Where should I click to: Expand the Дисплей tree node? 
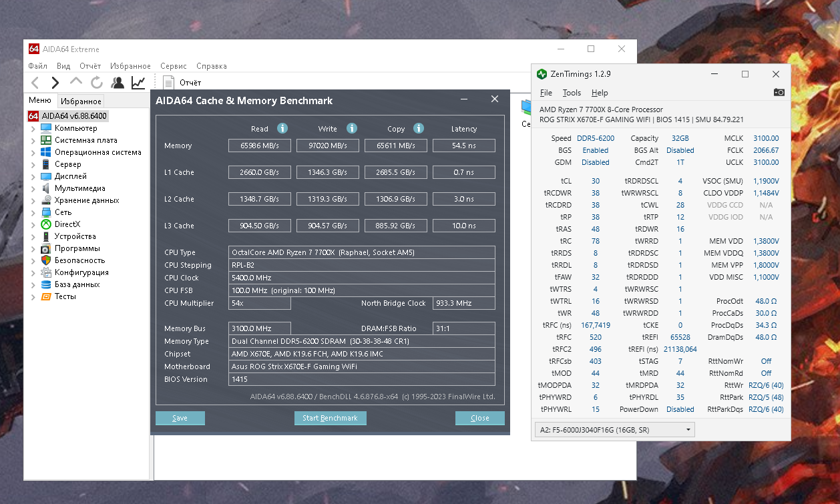33,176
